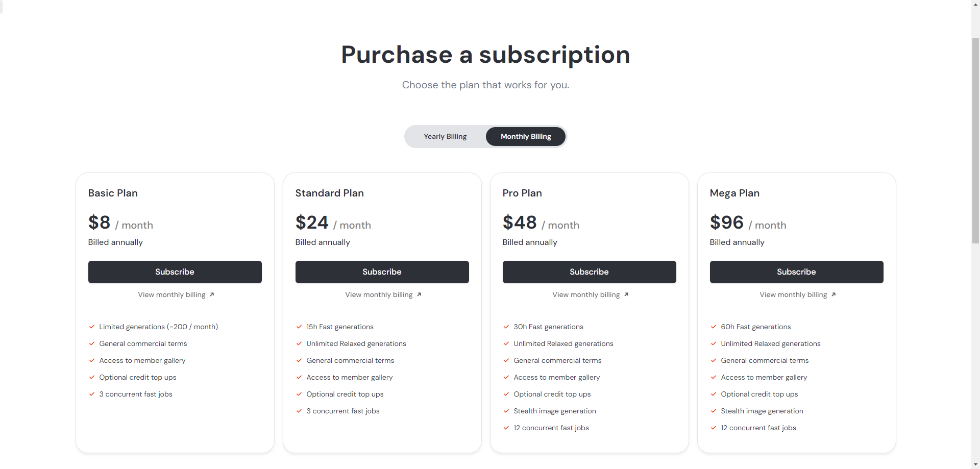Open View monthly billing link under Basic Plan
Image resolution: width=980 pixels, height=469 pixels.
[171, 294]
